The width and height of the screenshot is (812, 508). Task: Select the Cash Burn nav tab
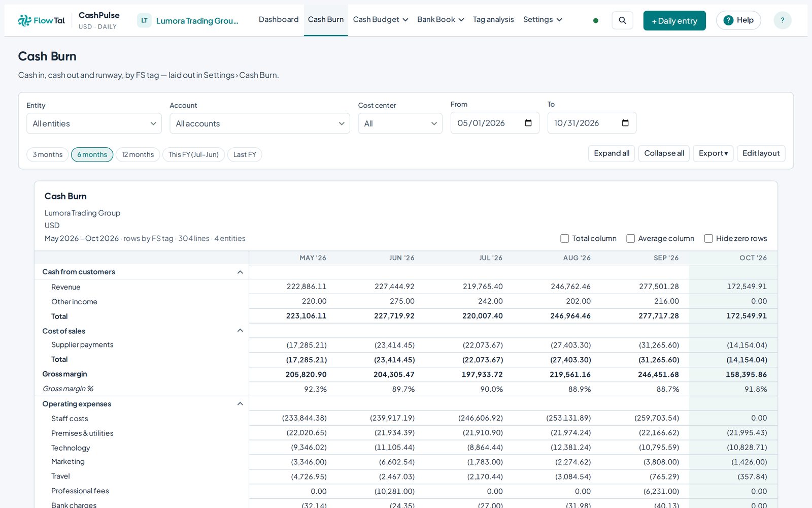point(326,20)
